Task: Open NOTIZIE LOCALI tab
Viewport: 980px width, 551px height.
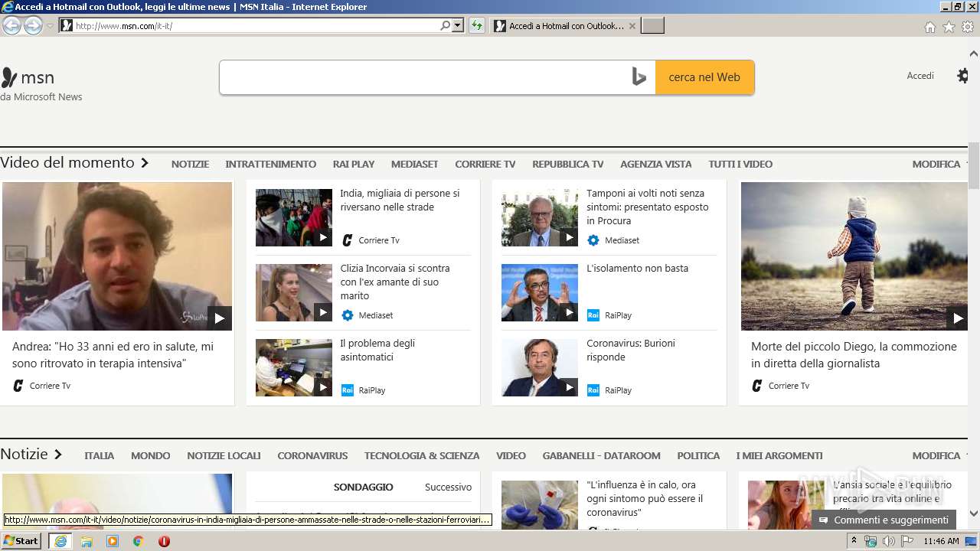Action: (224, 455)
